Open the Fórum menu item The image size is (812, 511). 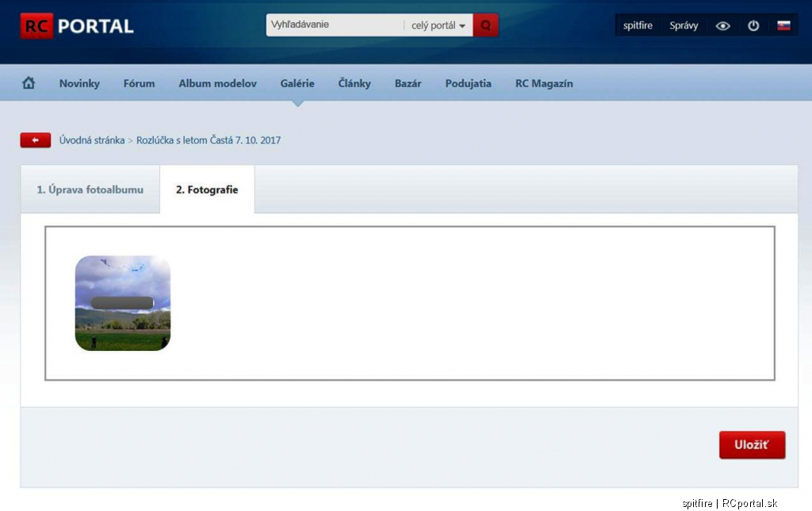[x=139, y=83]
